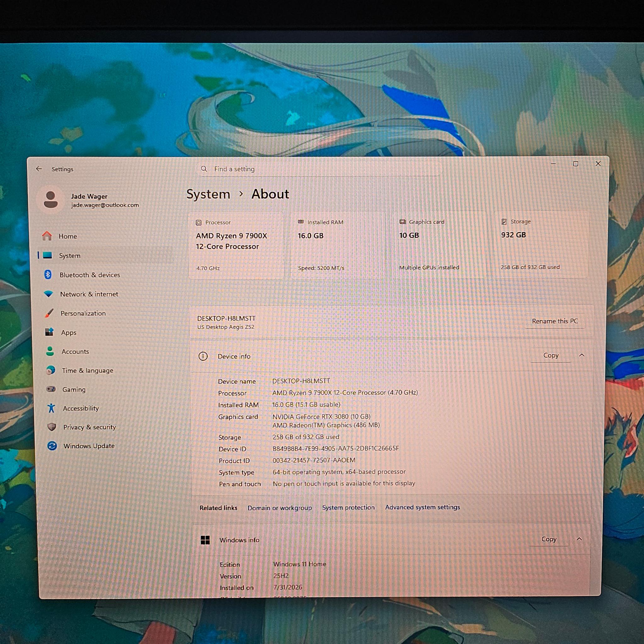This screenshot has width=644, height=644.
Task: Click US Desktop Aegis ZS2 text
Action: (x=226, y=327)
